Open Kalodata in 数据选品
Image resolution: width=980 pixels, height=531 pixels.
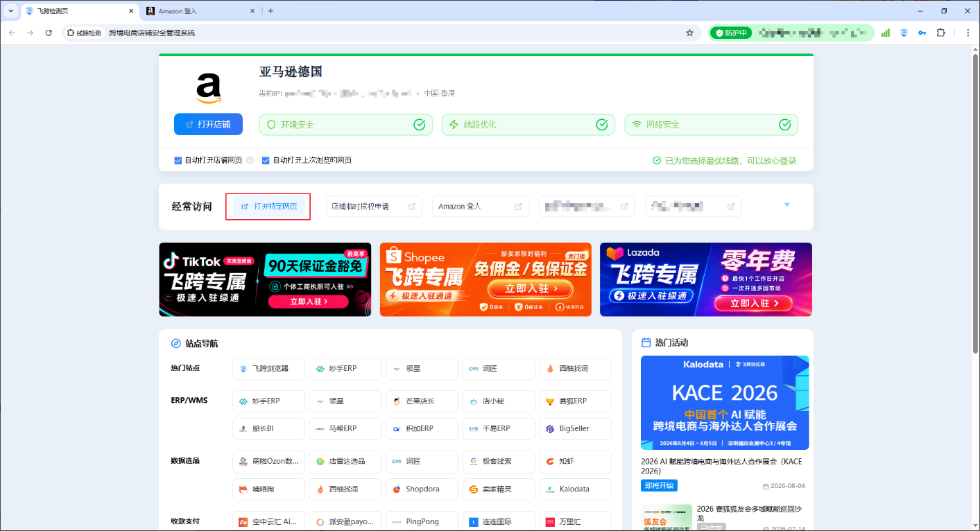(x=576, y=489)
